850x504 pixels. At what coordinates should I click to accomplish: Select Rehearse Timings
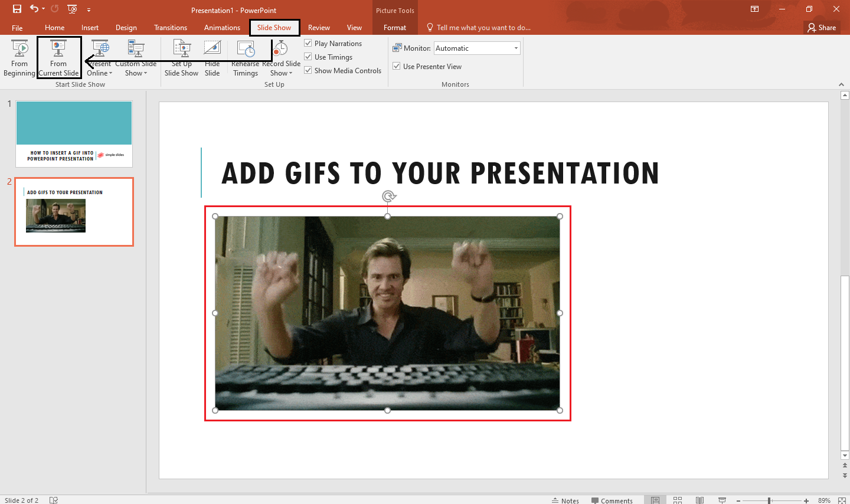click(x=245, y=57)
